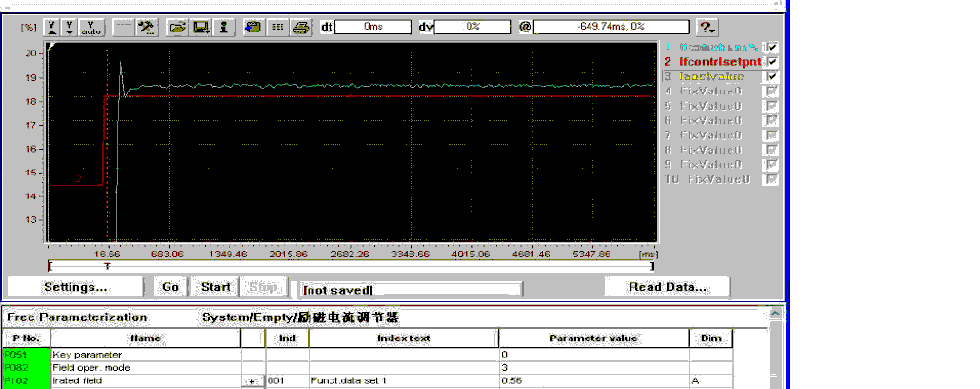Uncheck the Ifcontrlsetpnt curve checkbox
The image size is (980, 389).
[772, 62]
